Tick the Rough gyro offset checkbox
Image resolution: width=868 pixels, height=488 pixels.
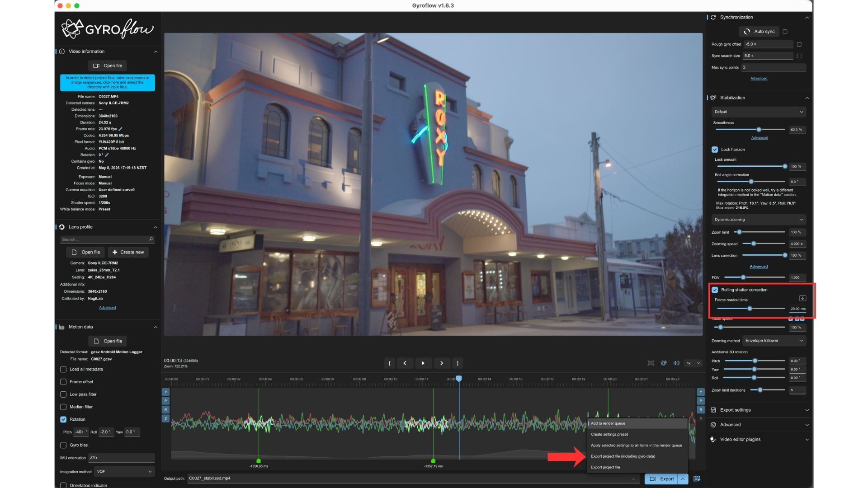[x=799, y=44]
